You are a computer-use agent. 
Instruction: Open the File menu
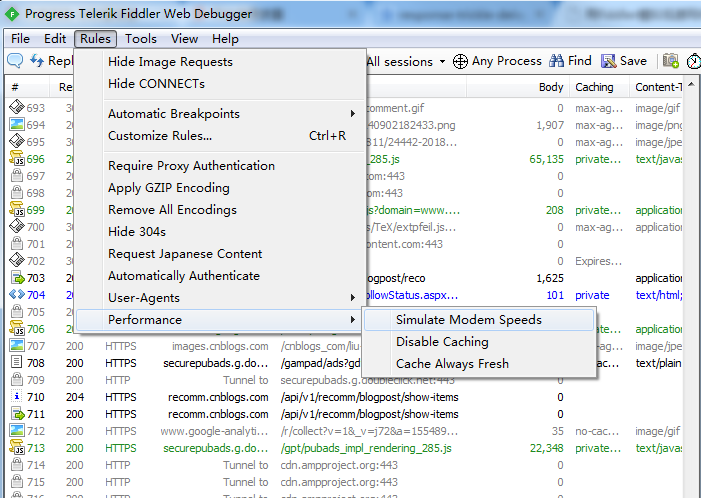click(x=21, y=39)
